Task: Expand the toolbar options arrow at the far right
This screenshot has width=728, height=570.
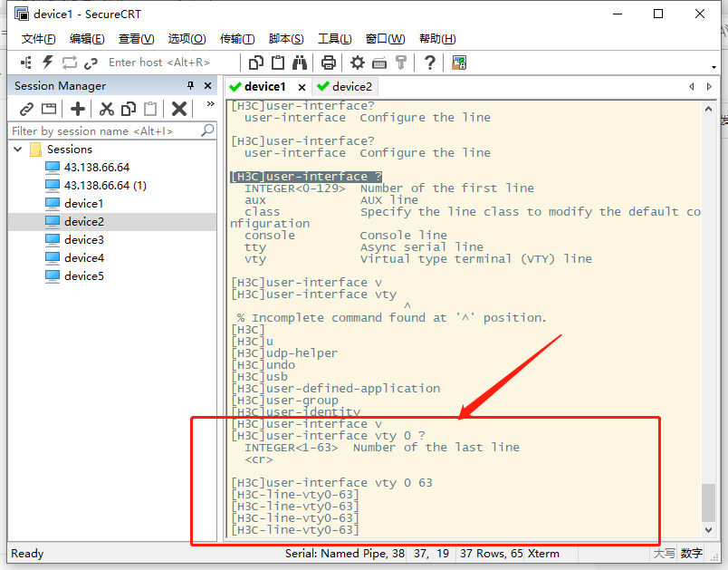Action: click(714, 67)
